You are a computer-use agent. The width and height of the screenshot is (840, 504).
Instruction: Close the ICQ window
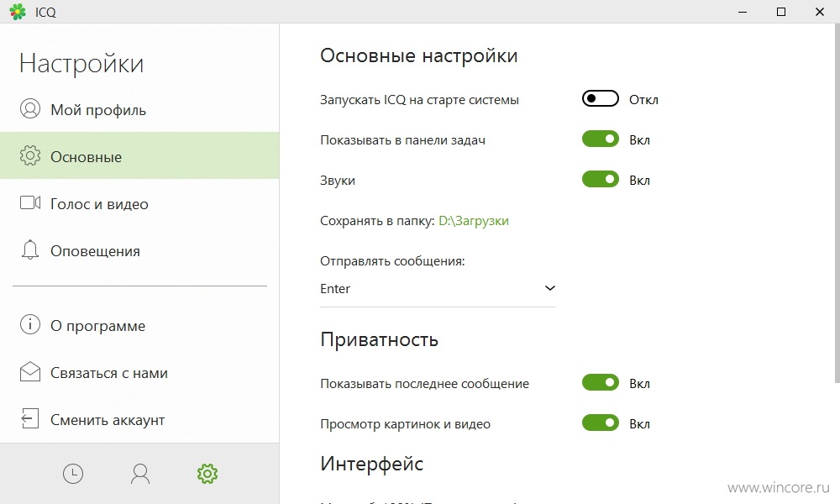pyautogui.click(x=820, y=12)
